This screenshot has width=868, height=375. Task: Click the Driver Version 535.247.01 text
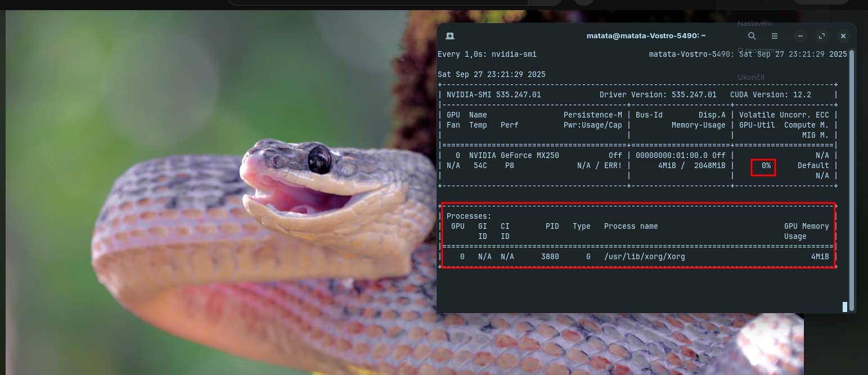click(x=658, y=95)
